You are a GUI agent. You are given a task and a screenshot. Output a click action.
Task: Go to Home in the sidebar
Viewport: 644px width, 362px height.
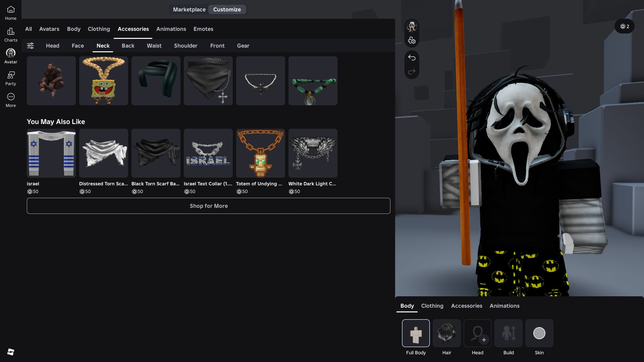(11, 13)
